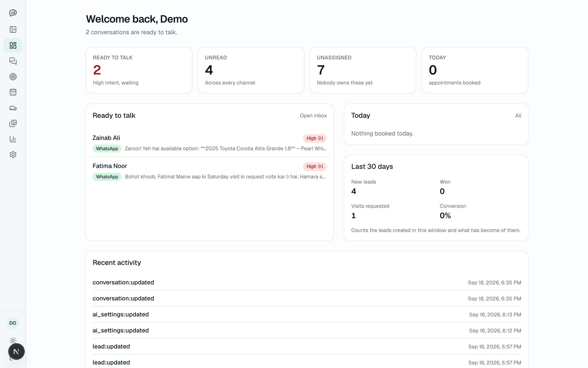Click the round black N badge
The image size is (588, 368).
(16, 352)
